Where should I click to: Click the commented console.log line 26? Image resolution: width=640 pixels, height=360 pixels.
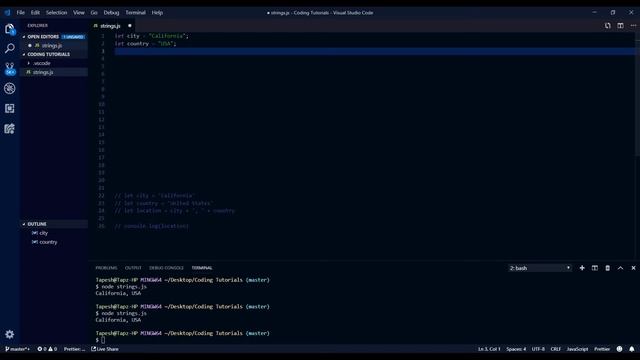pos(151,226)
